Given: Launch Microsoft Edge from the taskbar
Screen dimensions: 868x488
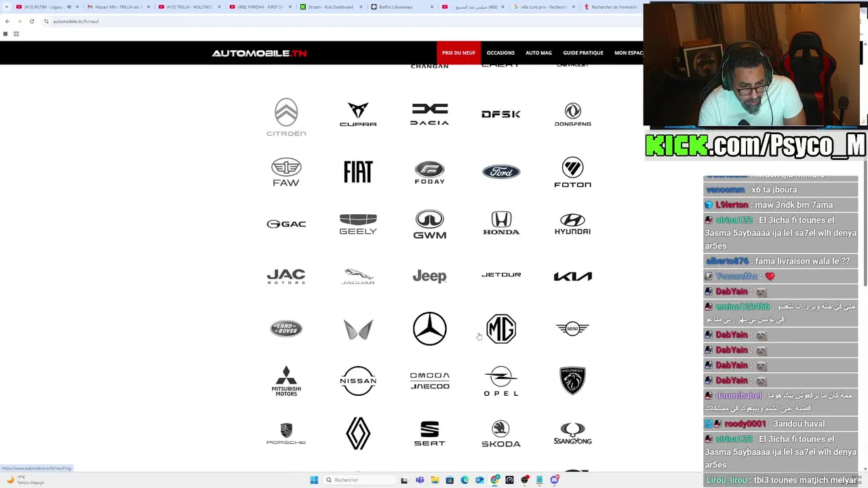Looking at the screenshot, I should (x=465, y=480).
